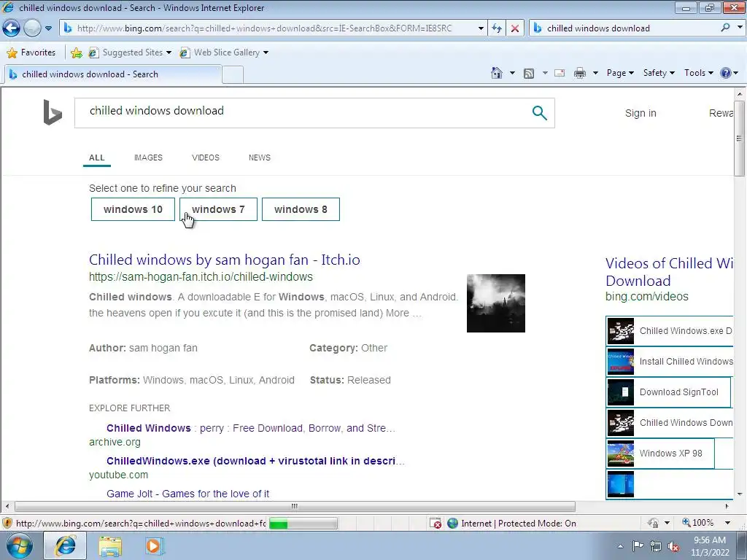Click the Help question mark icon
Screen dimensions: 747x560
click(x=726, y=73)
